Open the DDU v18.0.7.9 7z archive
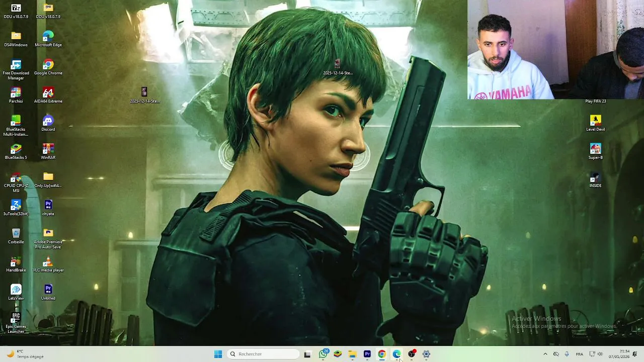The height and width of the screenshot is (362, 644). [16, 11]
